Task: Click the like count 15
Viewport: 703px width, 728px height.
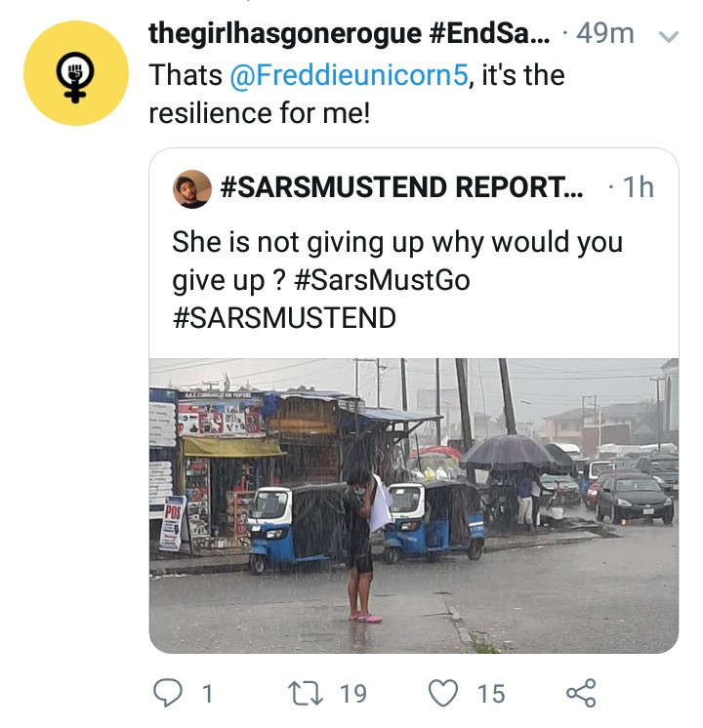Action: [x=491, y=693]
